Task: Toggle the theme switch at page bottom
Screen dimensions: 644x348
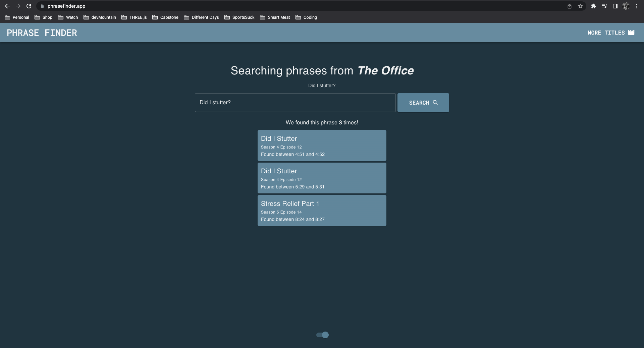Action: [x=322, y=335]
